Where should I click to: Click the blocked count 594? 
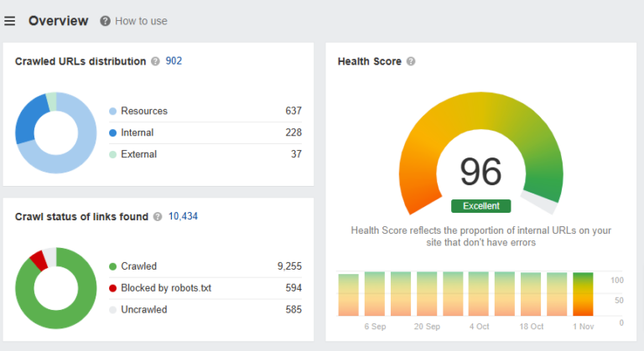[x=293, y=288]
